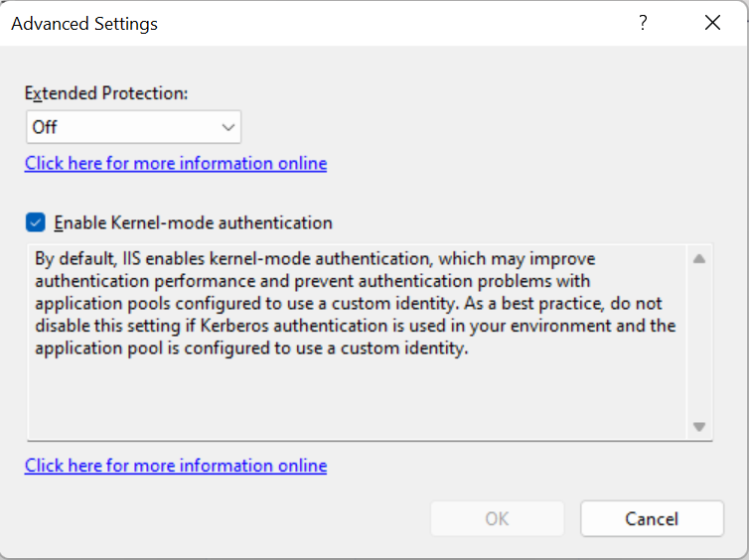Click the scrollbar track in the description box
This screenshot has height=560, width=749.
(x=698, y=343)
